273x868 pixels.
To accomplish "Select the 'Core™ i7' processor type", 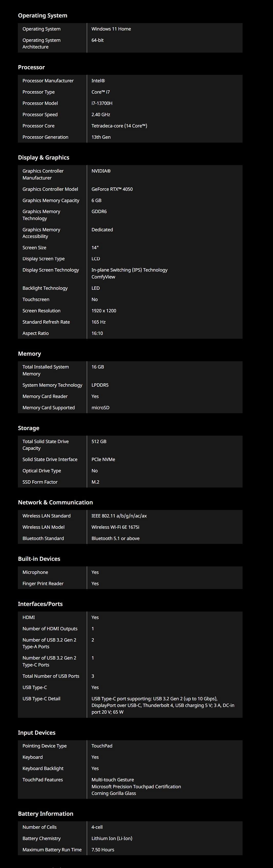I will 101,92.
